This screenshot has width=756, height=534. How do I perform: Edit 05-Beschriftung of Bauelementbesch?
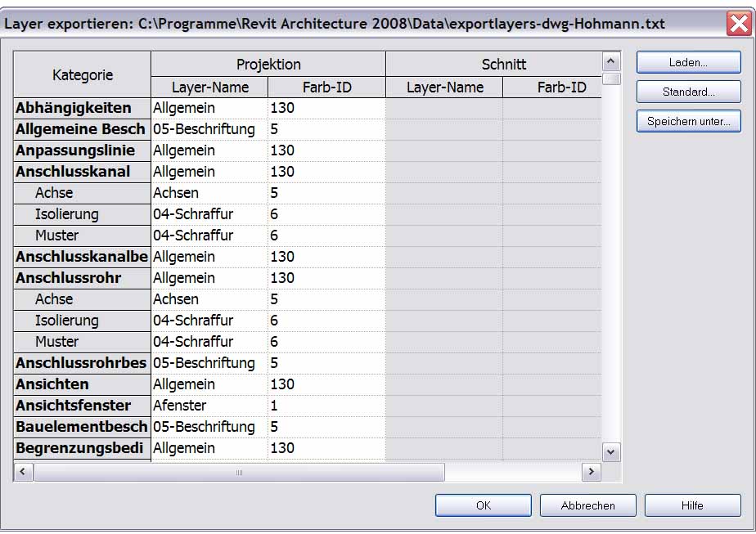209,427
